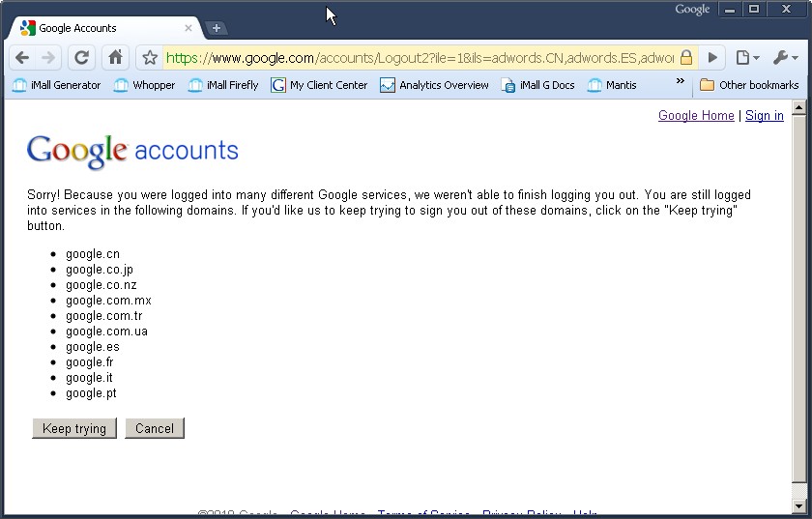Maximize the browser window
This screenshot has height=519, width=812.
click(x=754, y=10)
